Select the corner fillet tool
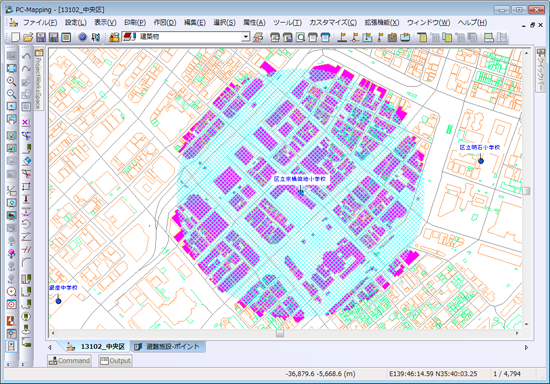Screen dimensions: 550x384 pos(26,262)
